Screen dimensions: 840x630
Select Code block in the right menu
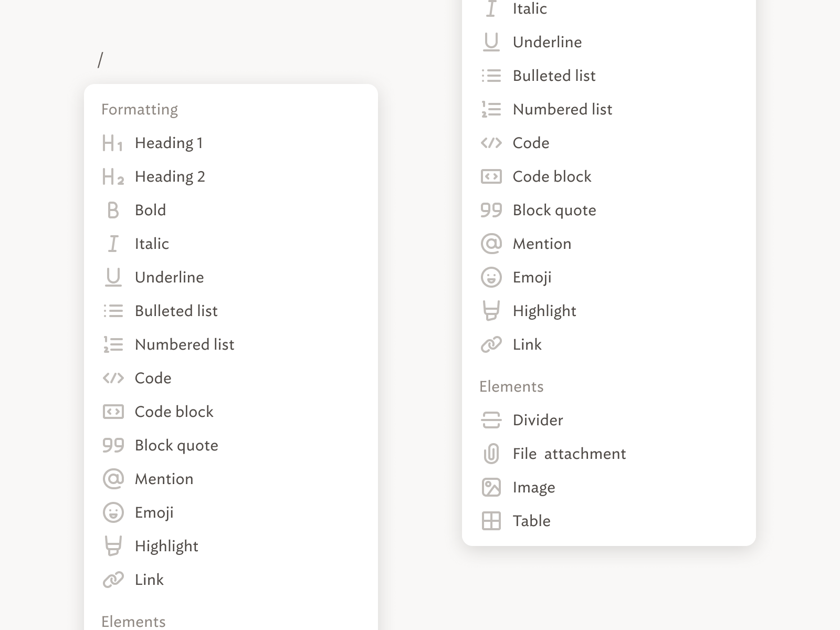[552, 177]
